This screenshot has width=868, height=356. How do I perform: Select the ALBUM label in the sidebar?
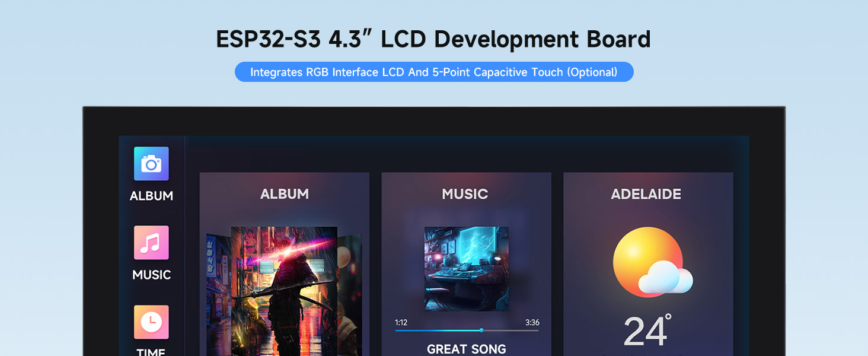pyautogui.click(x=151, y=196)
